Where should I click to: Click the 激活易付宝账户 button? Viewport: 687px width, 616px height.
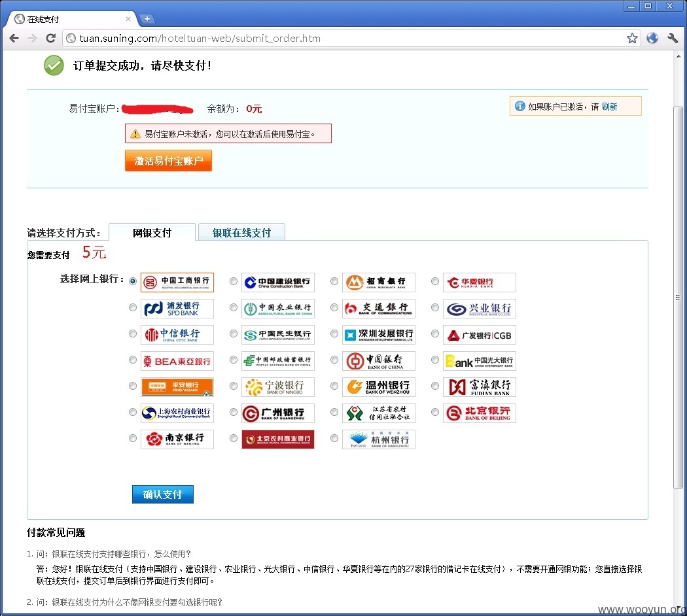pos(169,161)
